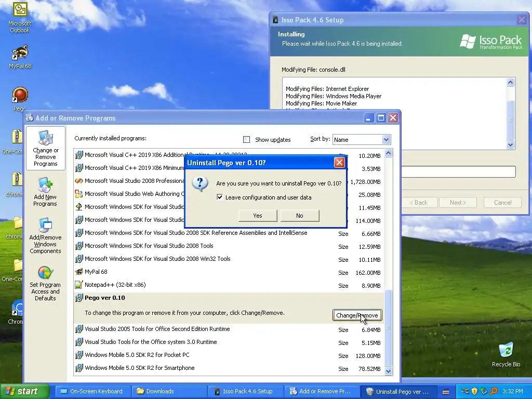Click icon of Visual Studio Web Authoring row
This screenshot has width=532, height=399.
[x=79, y=194]
